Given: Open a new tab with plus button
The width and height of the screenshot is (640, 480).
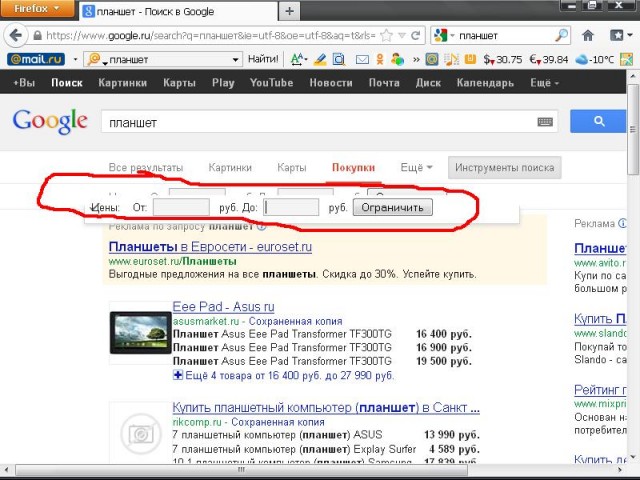Looking at the screenshot, I should tap(289, 11).
